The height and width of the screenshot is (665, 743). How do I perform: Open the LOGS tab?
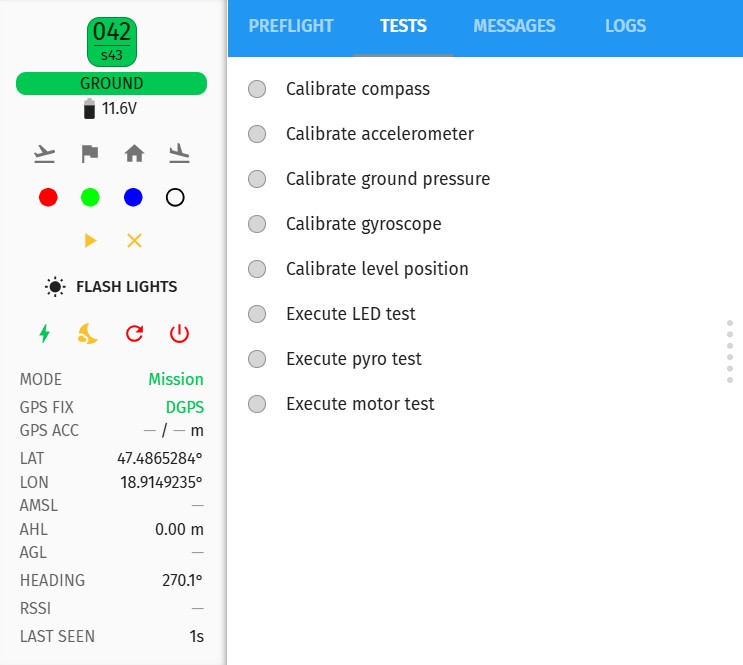625,26
